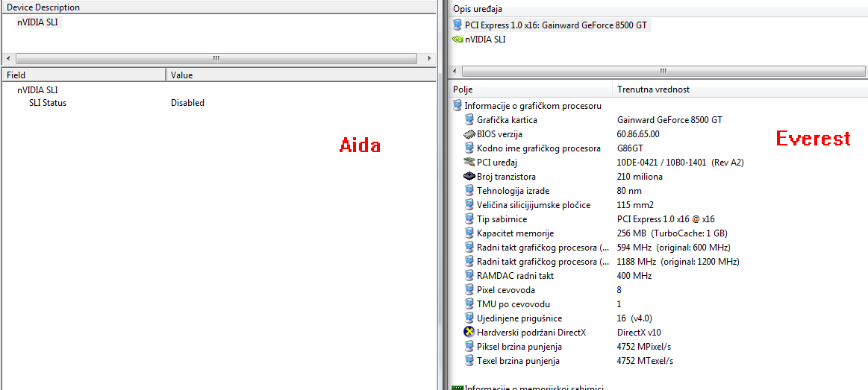This screenshot has width=868, height=390.
Task: Click the icon beside the 594 MHz clock row
Action: (469, 248)
